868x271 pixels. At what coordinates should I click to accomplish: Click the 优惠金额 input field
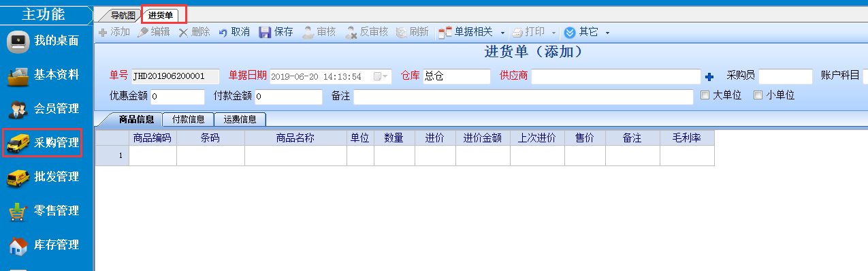pyautogui.click(x=177, y=97)
